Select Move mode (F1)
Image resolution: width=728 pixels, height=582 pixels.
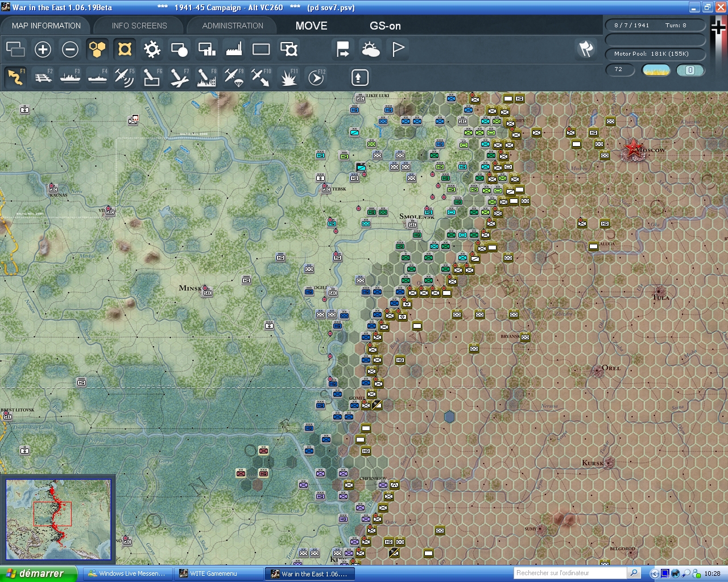pos(15,77)
